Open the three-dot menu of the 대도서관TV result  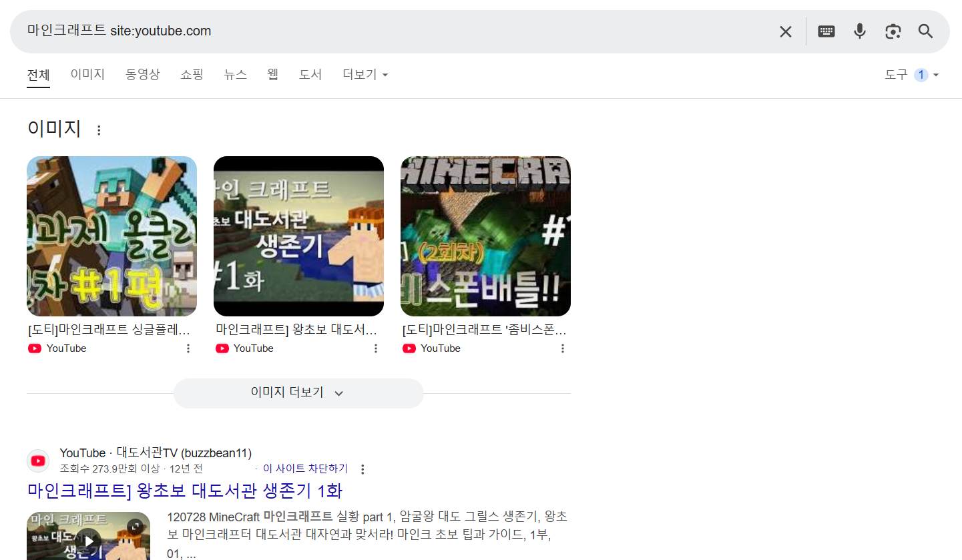pyautogui.click(x=363, y=469)
